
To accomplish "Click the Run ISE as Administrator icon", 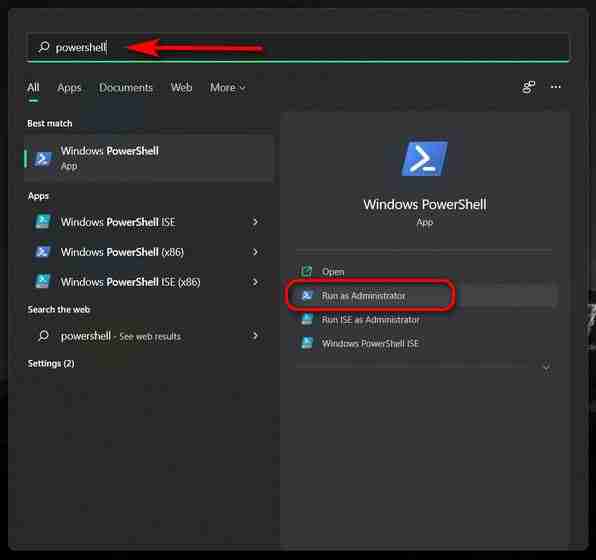I will point(306,320).
